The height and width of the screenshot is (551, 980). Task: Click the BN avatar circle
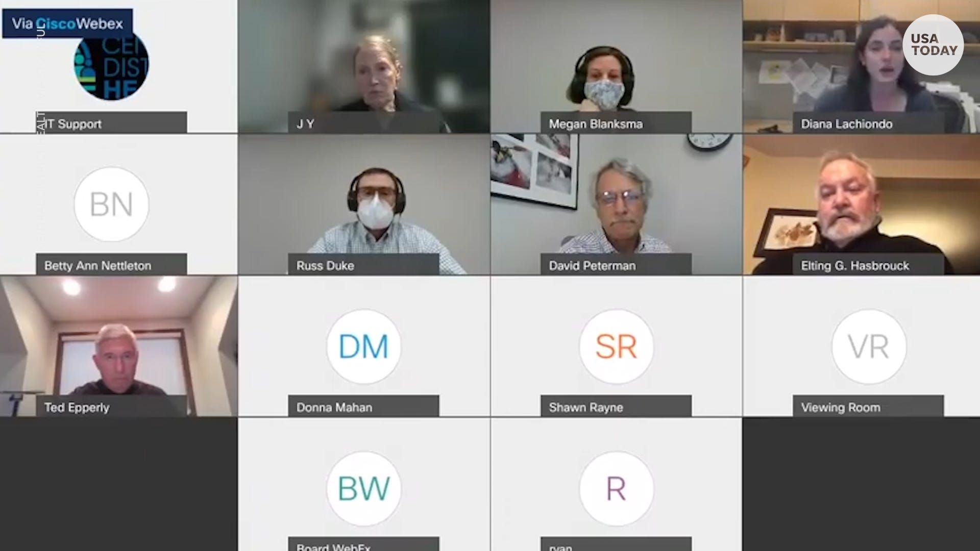point(111,204)
